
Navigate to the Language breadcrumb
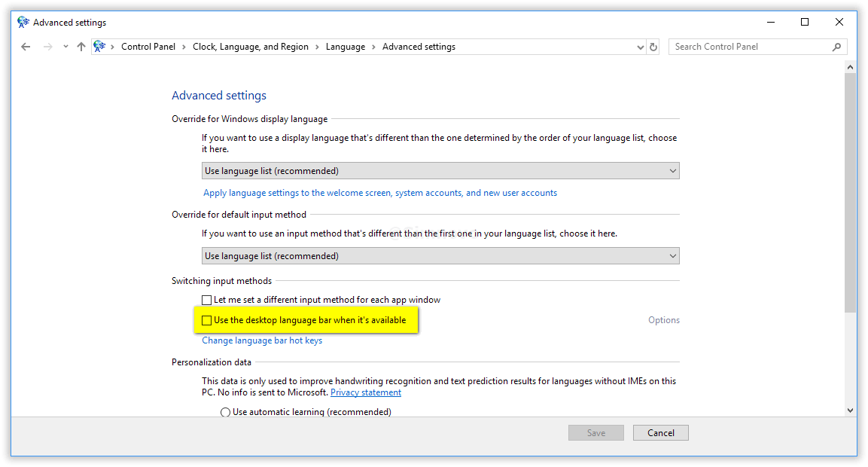tap(345, 47)
